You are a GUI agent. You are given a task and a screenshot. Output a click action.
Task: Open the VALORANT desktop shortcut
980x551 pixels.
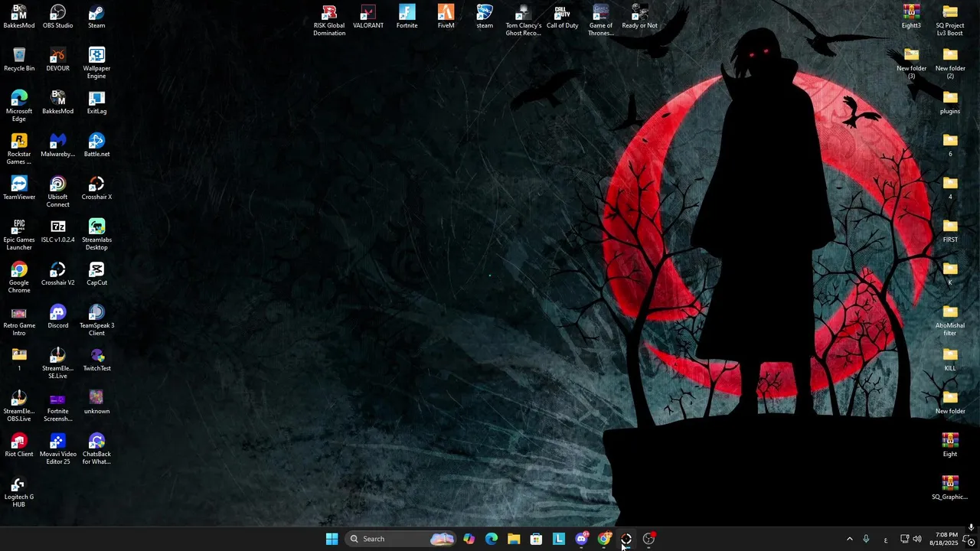click(368, 17)
